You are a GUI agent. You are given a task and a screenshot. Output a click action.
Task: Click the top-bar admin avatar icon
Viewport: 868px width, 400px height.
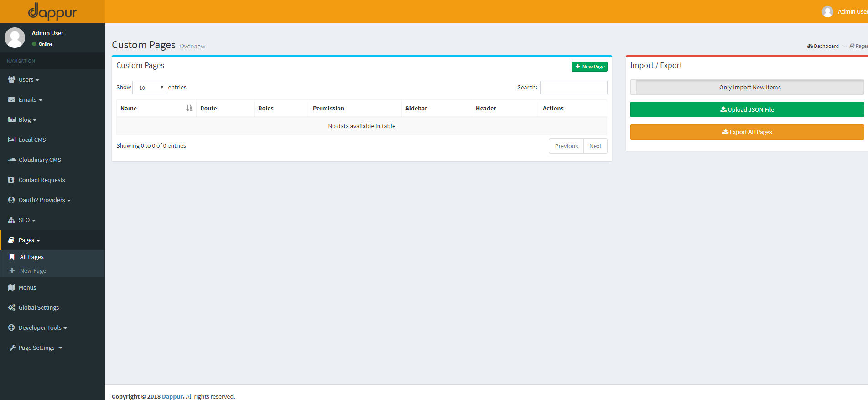point(827,11)
